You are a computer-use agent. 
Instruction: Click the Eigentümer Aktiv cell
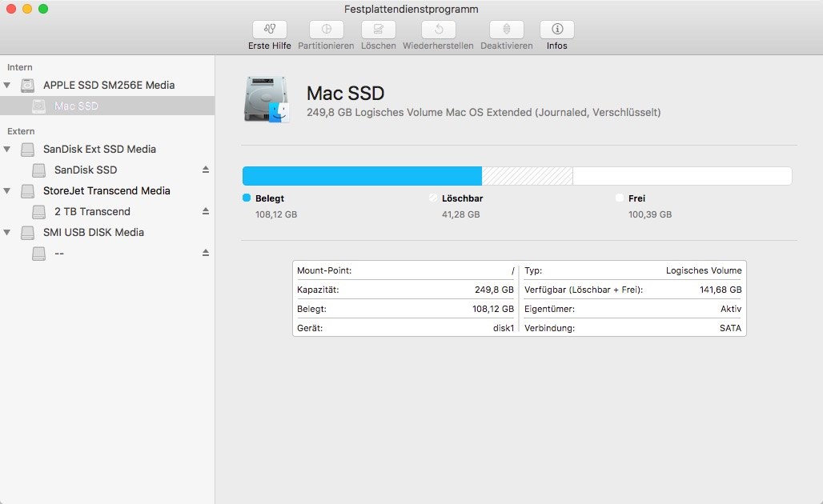(633, 309)
